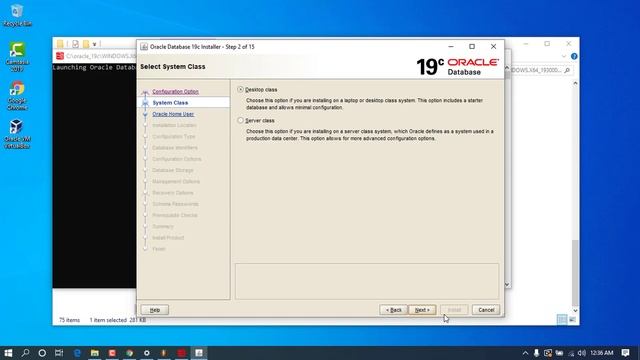Click Explorer scrollbar down arrow
The image size is (640, 360).
575,311
